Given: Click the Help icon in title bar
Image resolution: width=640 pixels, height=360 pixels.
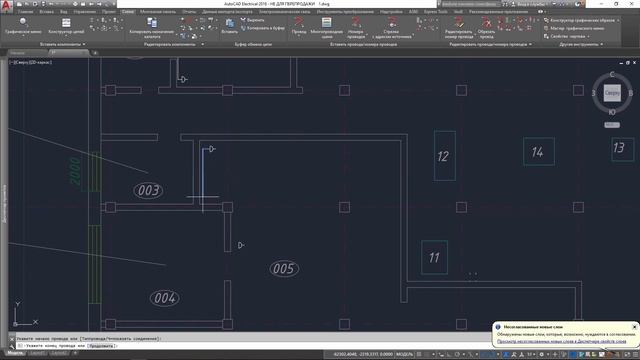Looking at the screenshot, I should click(x=578, y=4).
